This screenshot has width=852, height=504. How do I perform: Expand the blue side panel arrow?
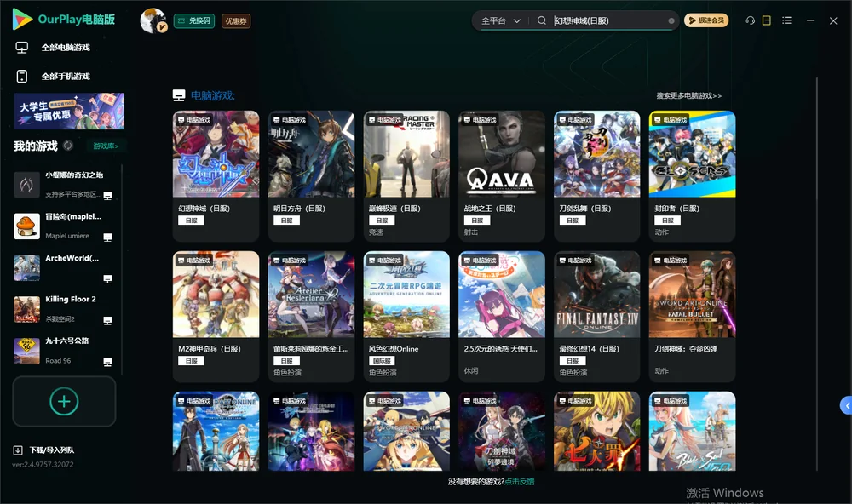click(846, 406)
